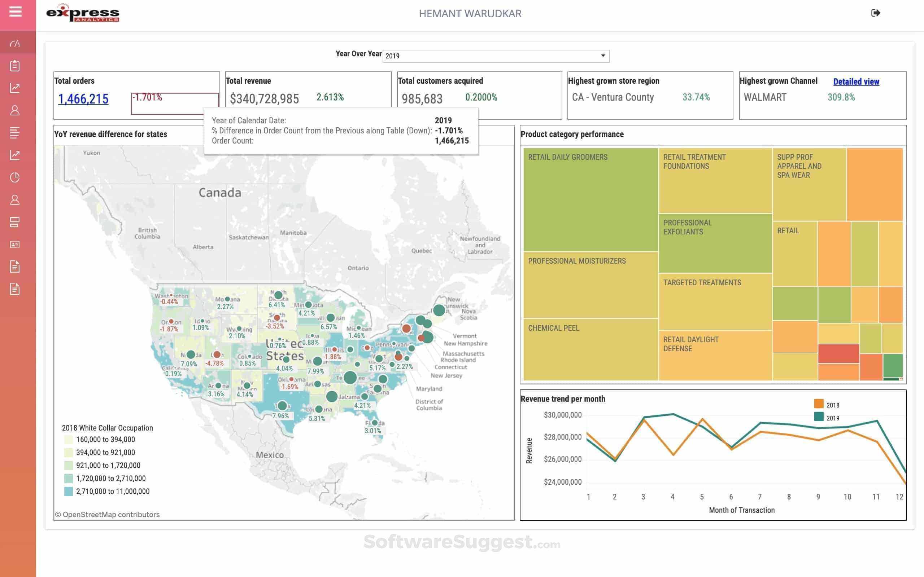Open the Detailed view link

(856, 81)
